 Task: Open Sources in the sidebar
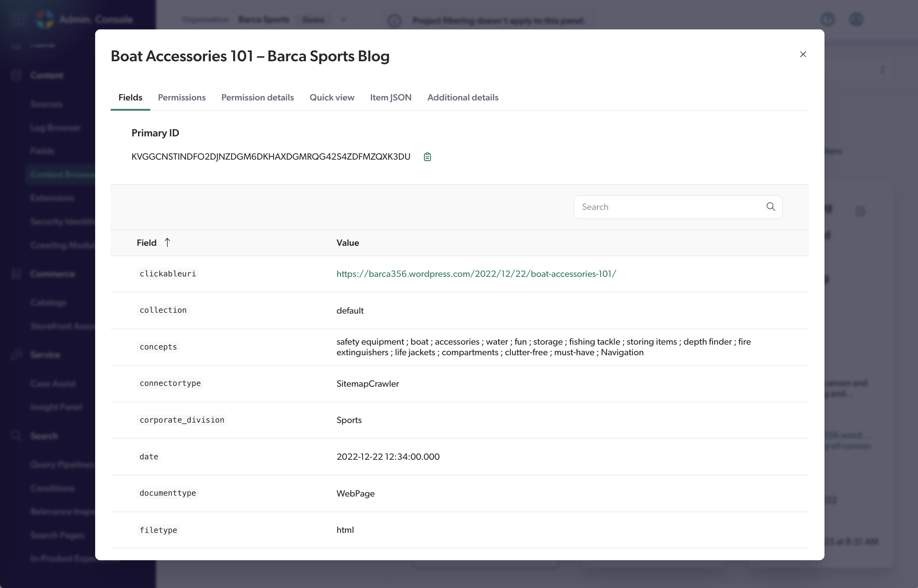pyautogui.click(x=47, y=104)
